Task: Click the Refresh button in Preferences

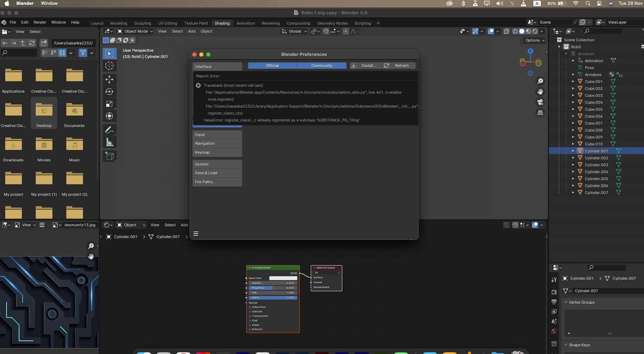Action: coord(399,66)
